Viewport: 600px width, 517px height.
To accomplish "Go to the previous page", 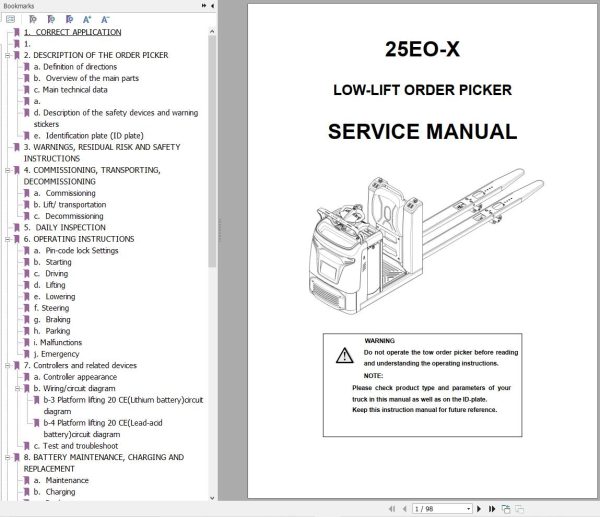I will (x=404, y=509).
